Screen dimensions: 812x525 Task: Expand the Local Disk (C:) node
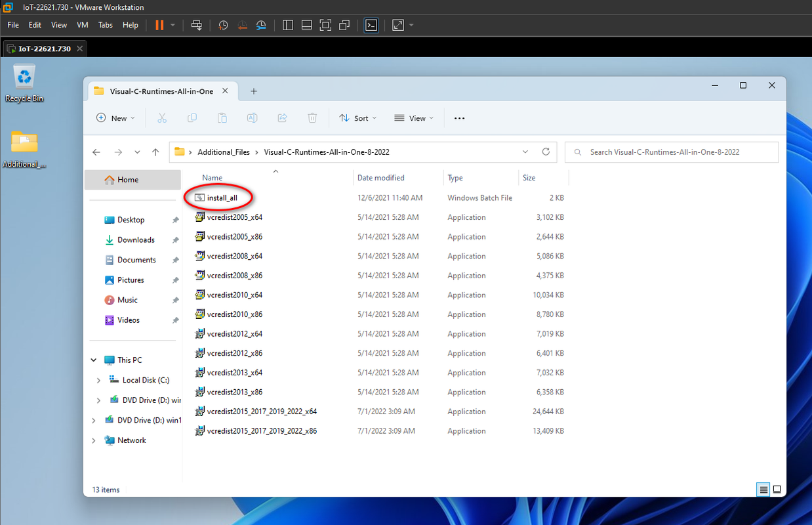tap(98, 380)
